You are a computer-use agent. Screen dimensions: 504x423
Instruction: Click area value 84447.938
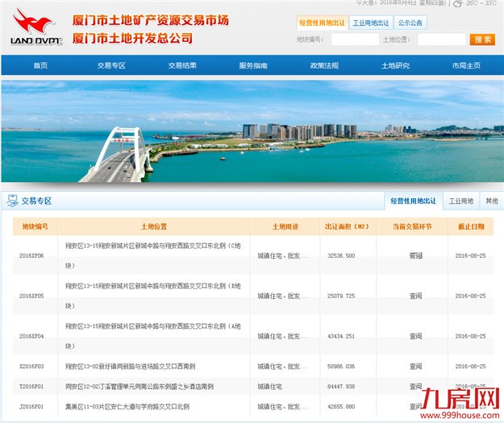click(341, 387)
